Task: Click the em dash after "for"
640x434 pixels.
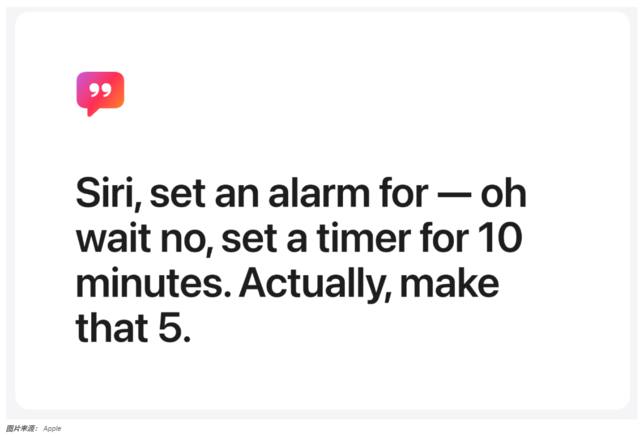Action: [454, 194]
